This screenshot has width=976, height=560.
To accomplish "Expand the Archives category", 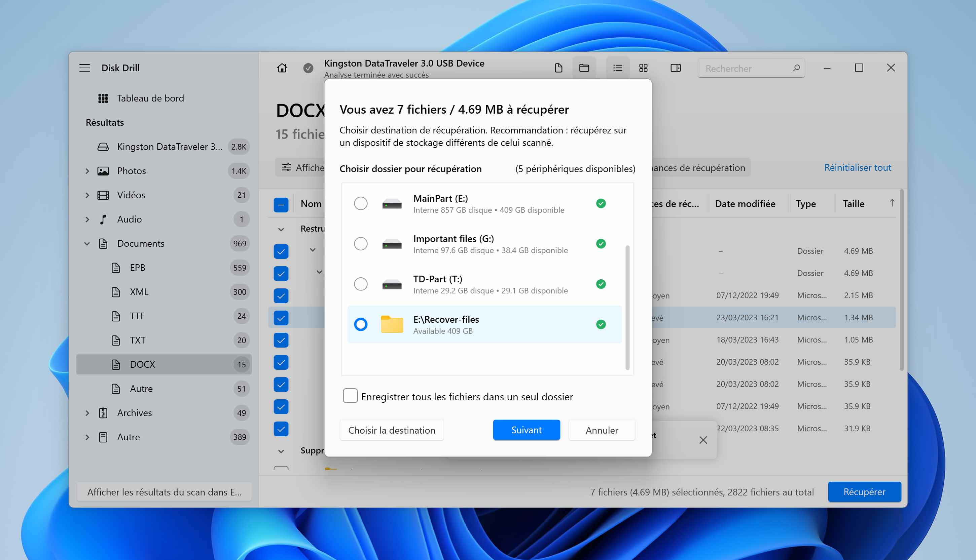I will click(87, 413).
